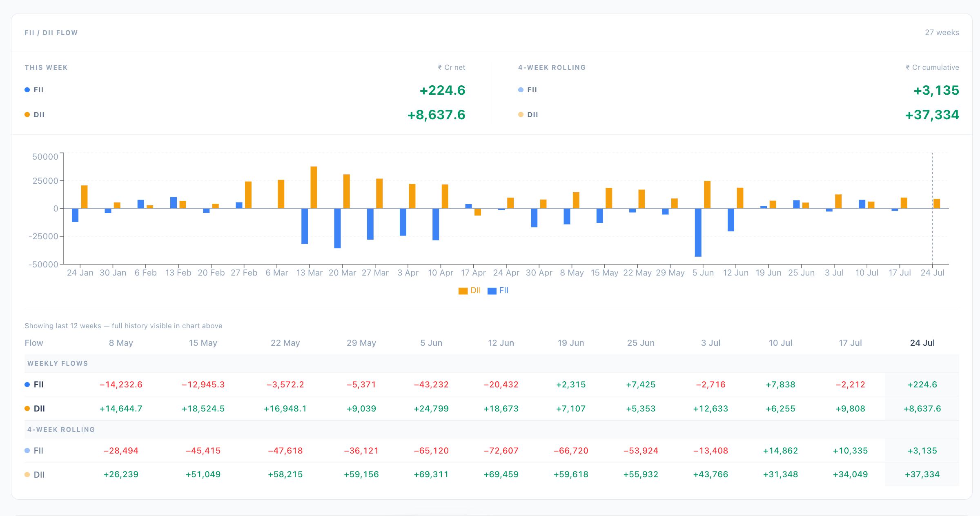Select the 5 Jun column header

pos(431,343)
